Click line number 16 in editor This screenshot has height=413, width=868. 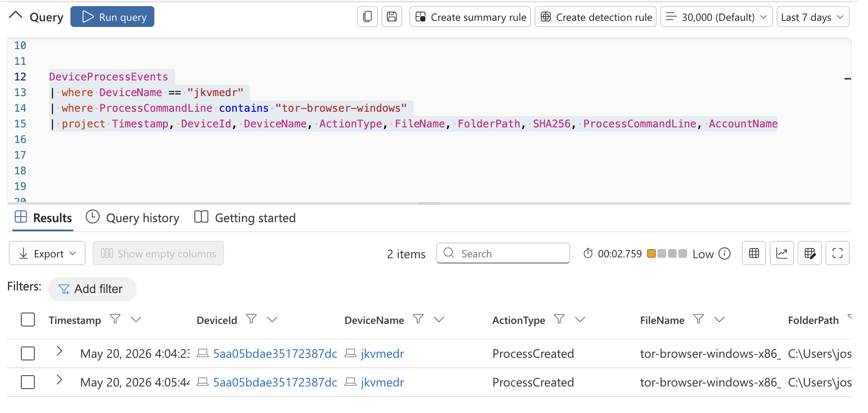[20, 140]
